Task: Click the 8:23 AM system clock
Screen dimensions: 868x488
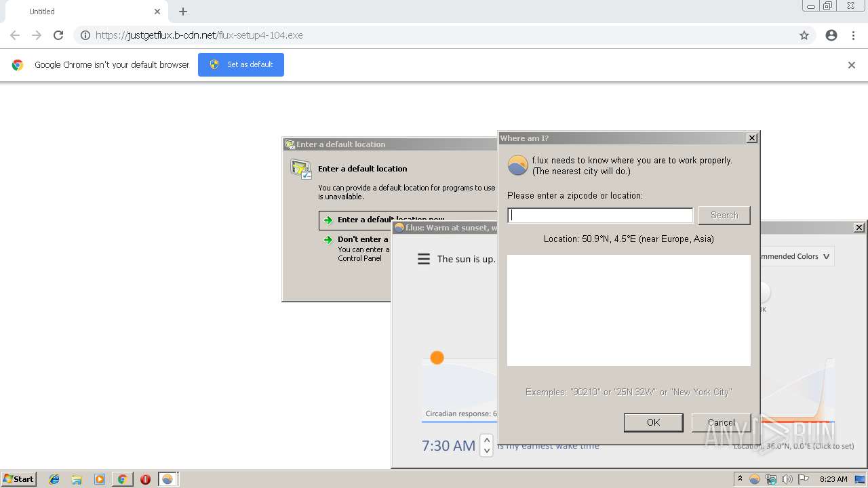Action: pos(833,479)
